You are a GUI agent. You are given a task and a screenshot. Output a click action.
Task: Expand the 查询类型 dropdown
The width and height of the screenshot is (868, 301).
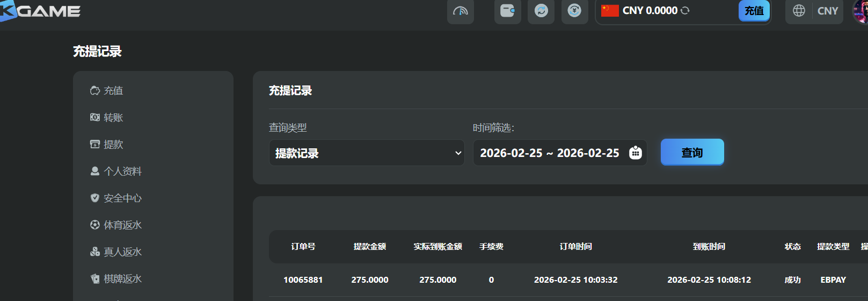click(x=367, y=153)
